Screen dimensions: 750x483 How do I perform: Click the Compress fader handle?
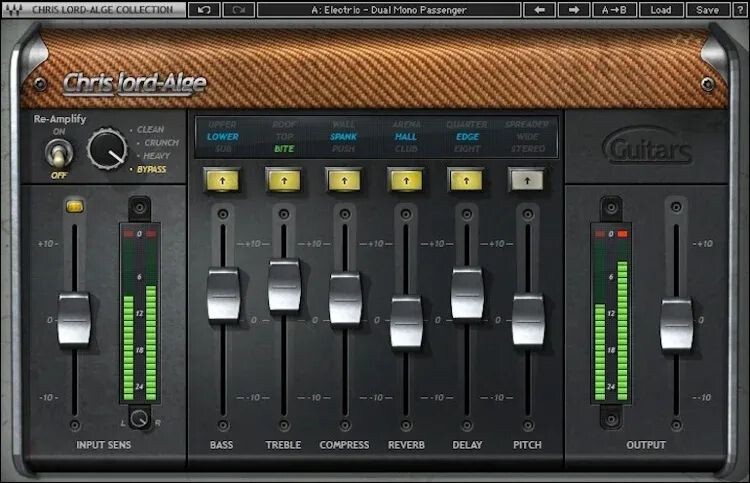pyautogui.click(x=345, y=299)
